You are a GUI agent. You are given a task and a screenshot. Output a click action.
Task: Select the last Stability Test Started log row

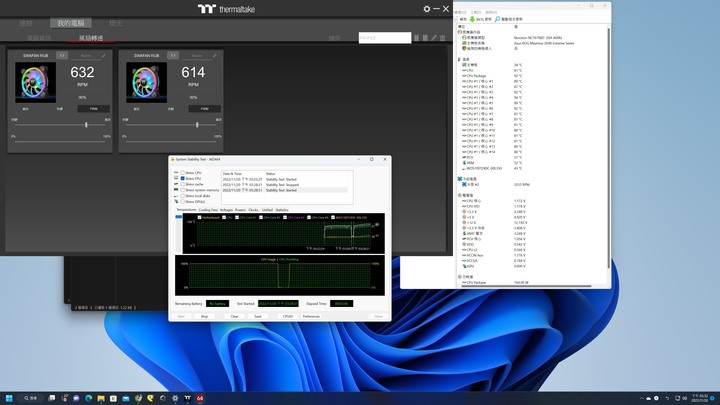click(x=285, y=190)
